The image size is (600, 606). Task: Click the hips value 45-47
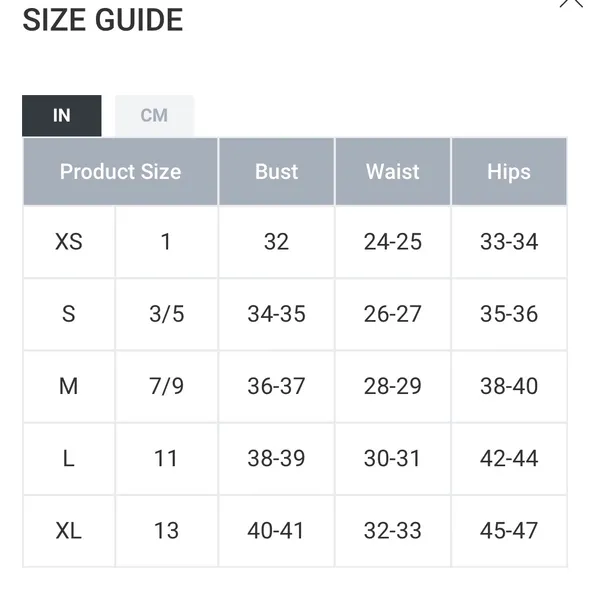509,531
